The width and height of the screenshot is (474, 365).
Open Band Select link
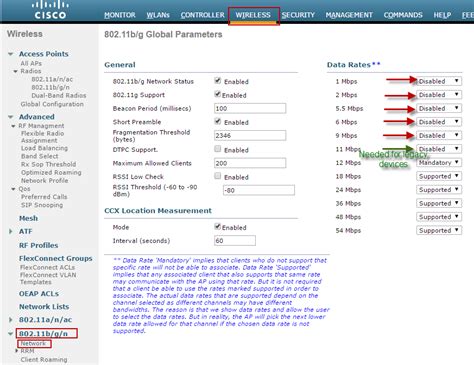coord(40,156)
